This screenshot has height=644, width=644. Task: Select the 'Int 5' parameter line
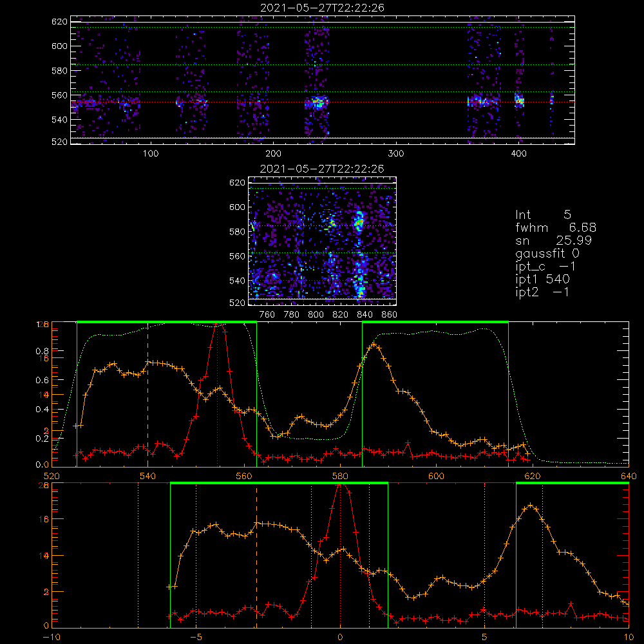pyautogui.click(x=543, y=214)
